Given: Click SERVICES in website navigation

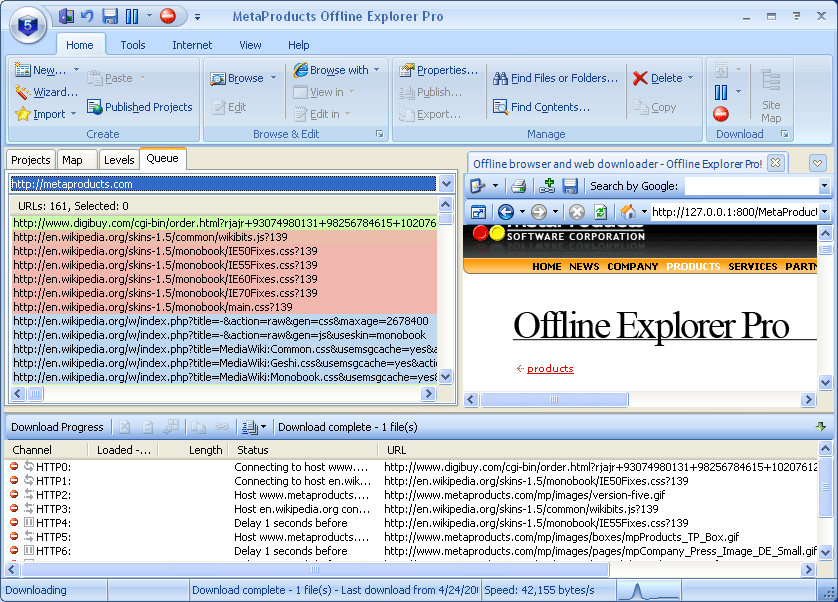Looking at the screenshot, I should 752,266.
